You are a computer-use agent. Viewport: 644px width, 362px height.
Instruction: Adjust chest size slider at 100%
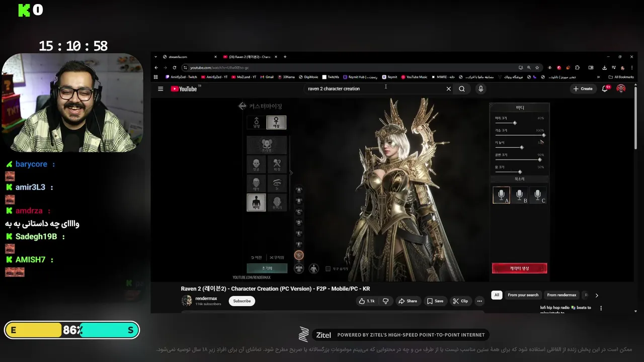pyautogui.click(x=543, y=135)
